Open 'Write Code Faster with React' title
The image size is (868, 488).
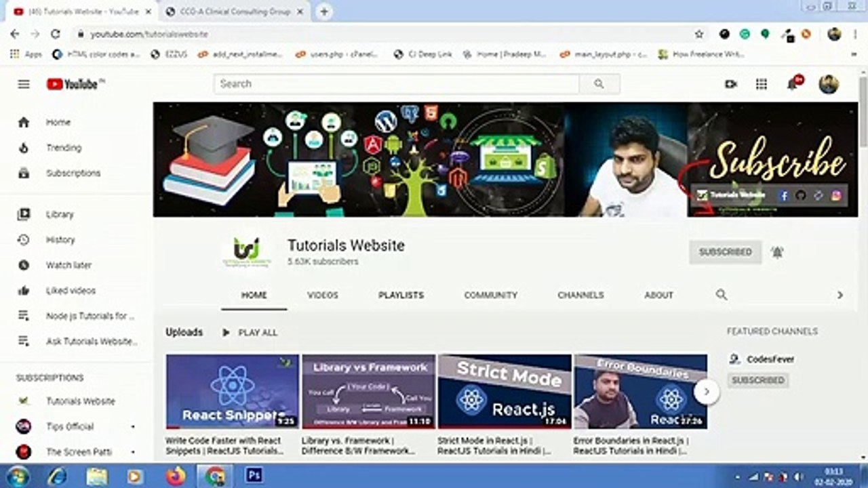point(224,445)
